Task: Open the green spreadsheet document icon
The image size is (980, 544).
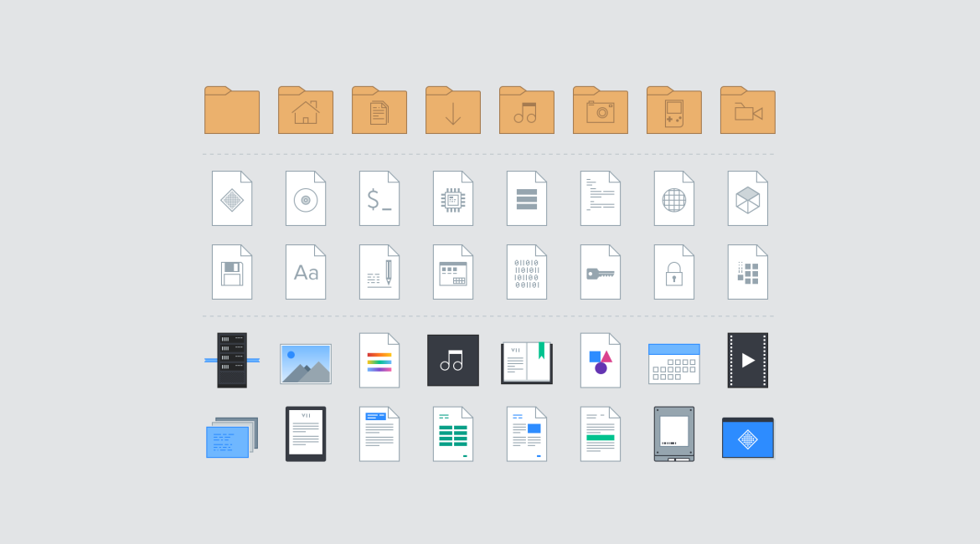Action: click(x=452, y=434)
